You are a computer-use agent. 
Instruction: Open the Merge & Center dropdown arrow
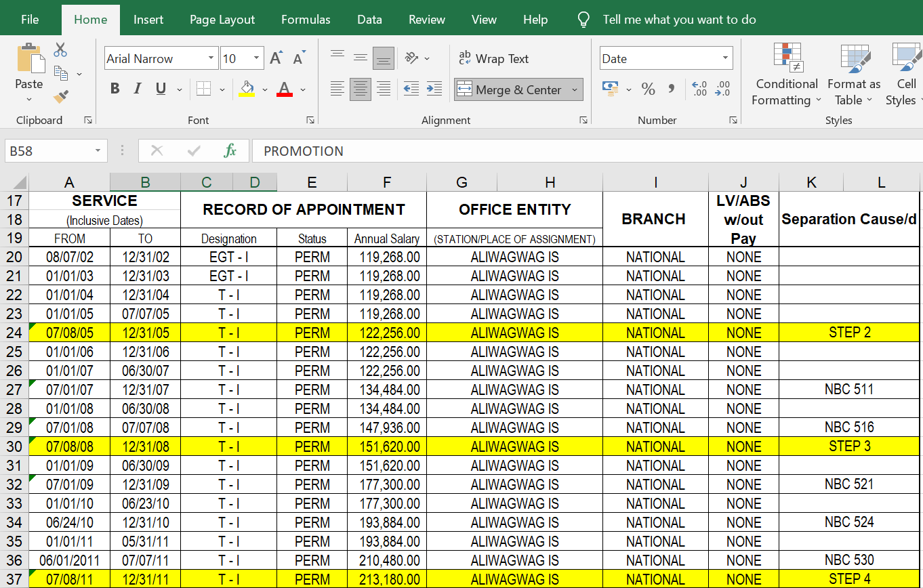click(575, 89)
